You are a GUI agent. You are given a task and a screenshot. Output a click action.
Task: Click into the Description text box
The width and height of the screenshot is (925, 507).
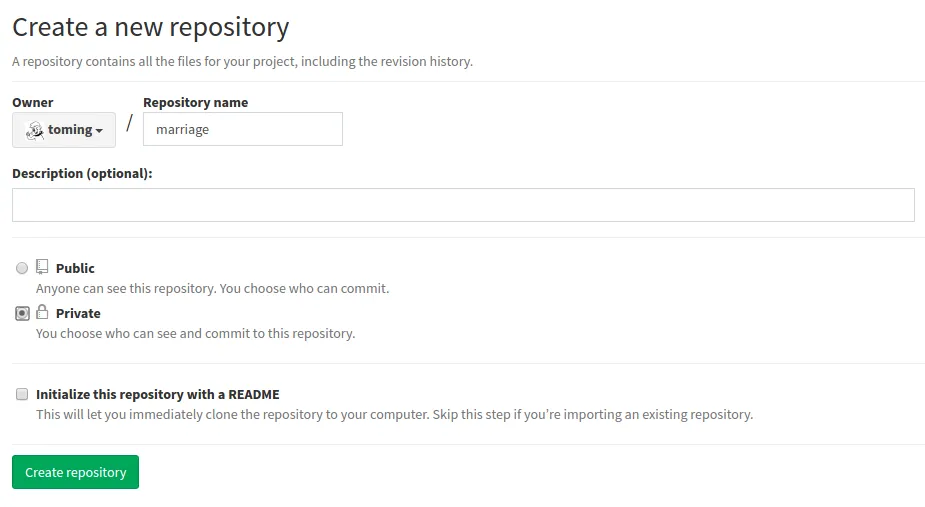point(463,205)
